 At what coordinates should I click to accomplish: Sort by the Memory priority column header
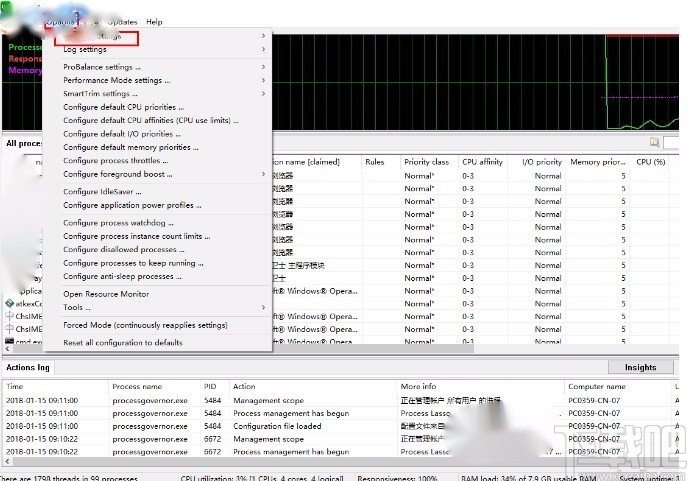(598, 162)
